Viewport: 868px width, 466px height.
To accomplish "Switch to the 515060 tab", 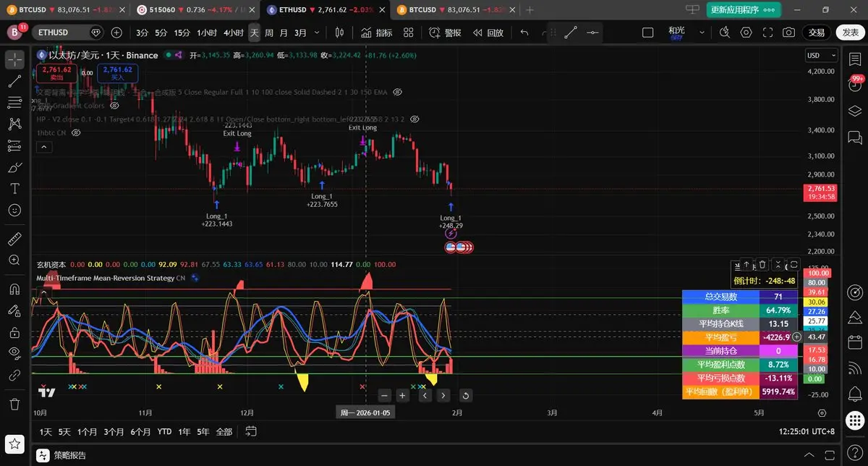I will pyautogui.click(x=194, y=10).
